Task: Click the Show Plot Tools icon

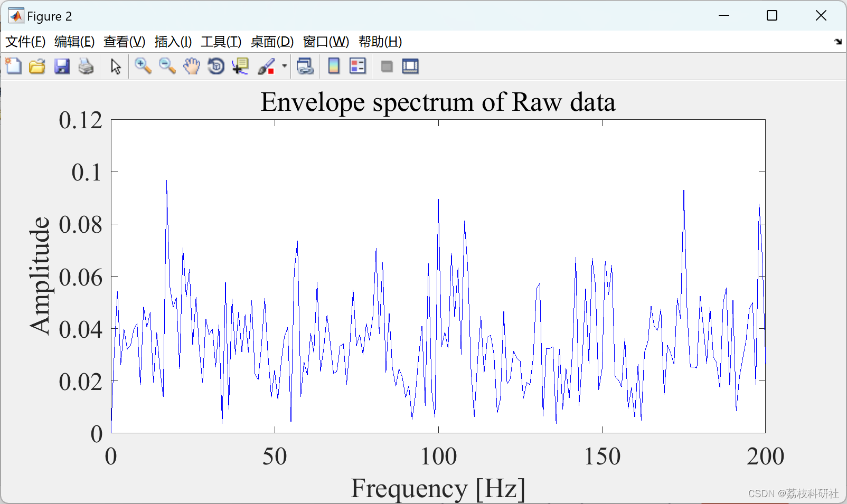Action: (x=410, y=66)
